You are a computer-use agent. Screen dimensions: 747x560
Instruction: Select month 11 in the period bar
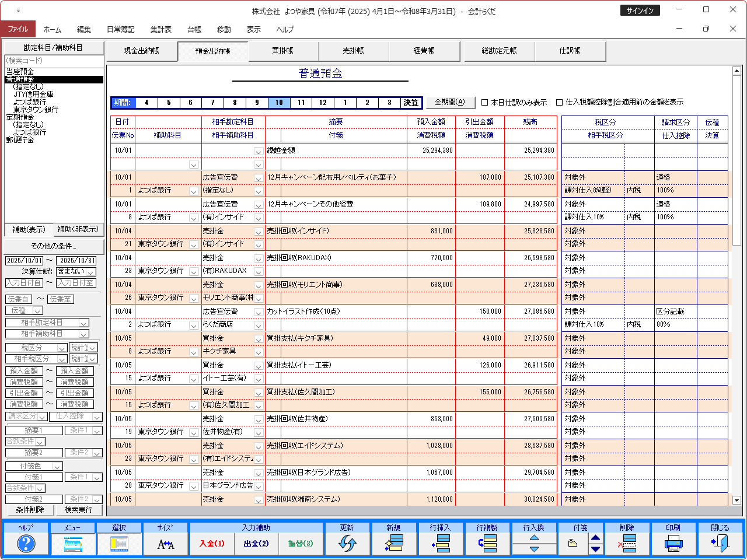(x=301, y=103)
